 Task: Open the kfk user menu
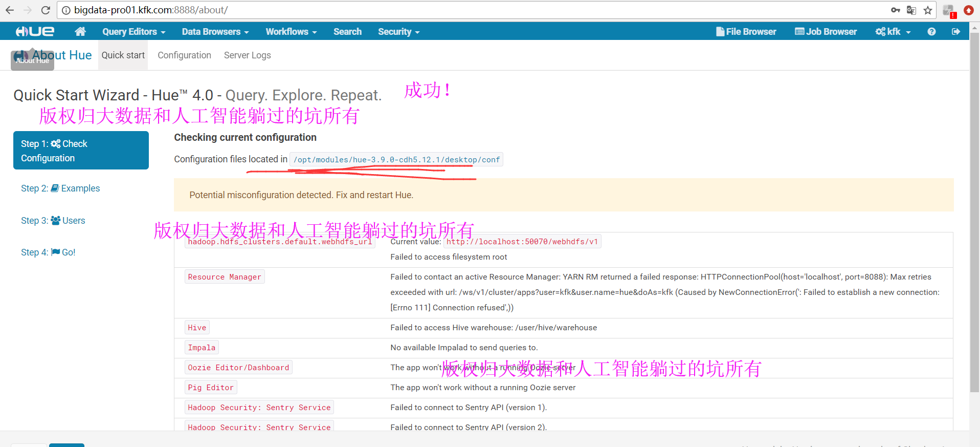(893, 31)
